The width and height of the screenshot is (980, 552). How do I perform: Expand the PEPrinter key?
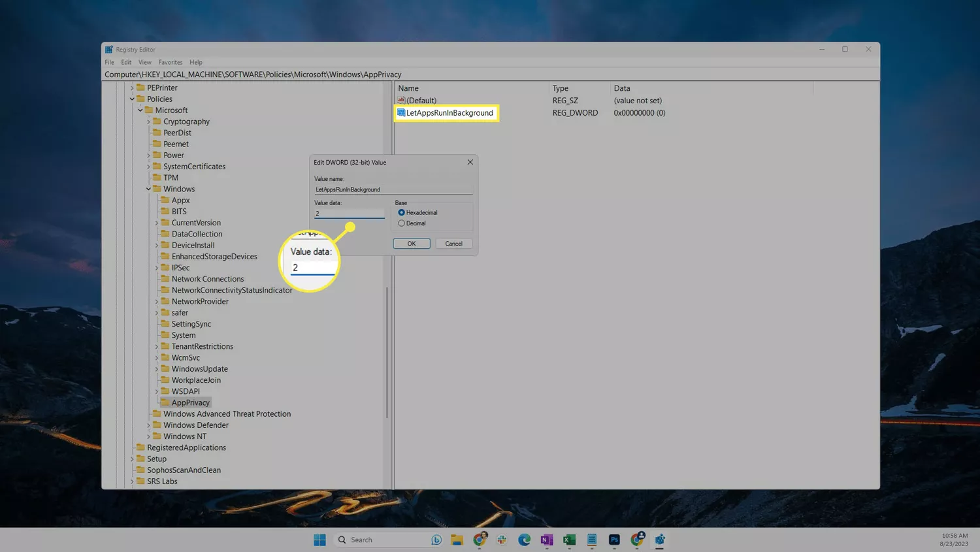[132, 88]
